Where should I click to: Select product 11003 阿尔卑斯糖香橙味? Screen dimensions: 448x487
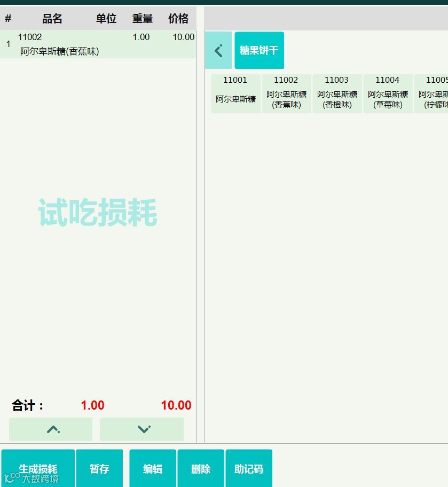click(x=337, y=93)
